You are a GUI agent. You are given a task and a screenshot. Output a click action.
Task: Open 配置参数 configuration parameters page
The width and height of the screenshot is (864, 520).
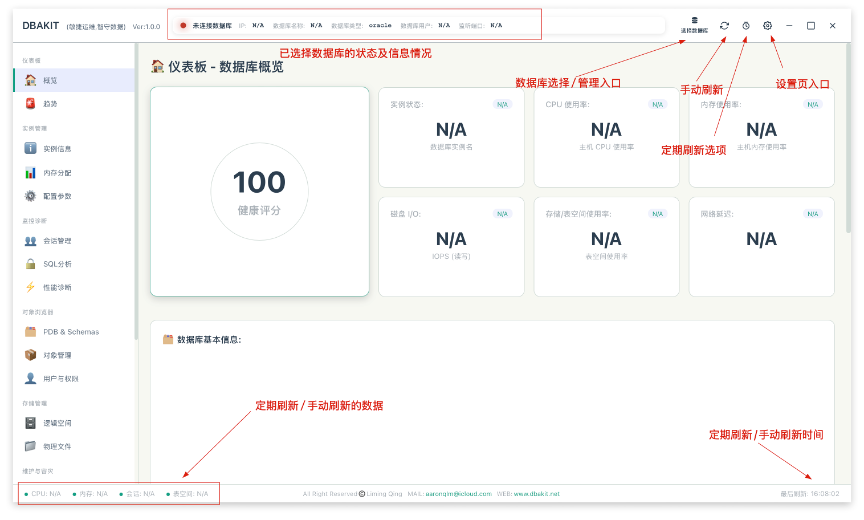tap(74, 196)
